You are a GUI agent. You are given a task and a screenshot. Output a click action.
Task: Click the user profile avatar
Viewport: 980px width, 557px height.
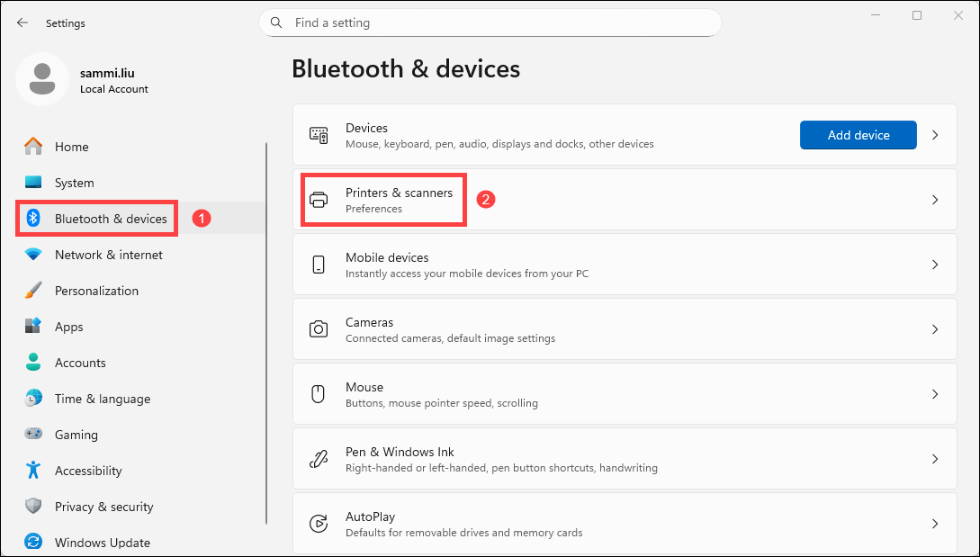(41, 79)
